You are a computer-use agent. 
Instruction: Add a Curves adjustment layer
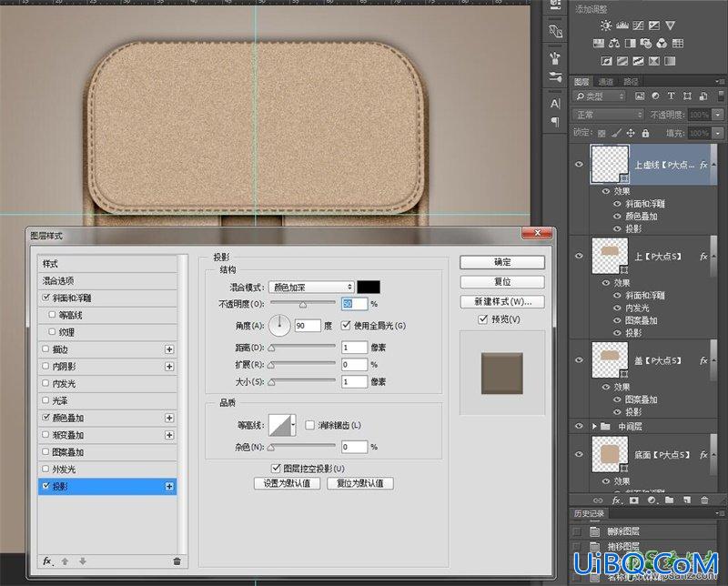point(639,26)
